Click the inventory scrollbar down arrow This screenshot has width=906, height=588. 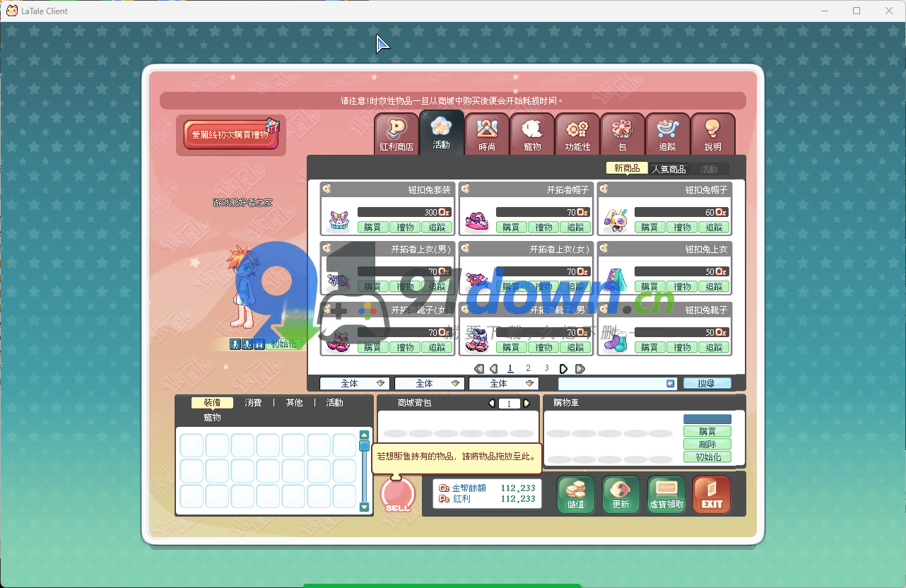364,507
